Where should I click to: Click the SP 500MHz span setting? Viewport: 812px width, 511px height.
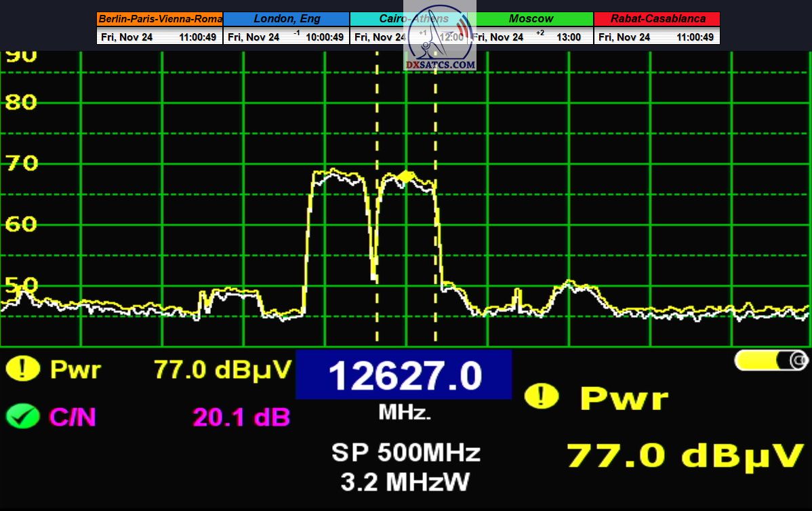[x=405, y=452]
